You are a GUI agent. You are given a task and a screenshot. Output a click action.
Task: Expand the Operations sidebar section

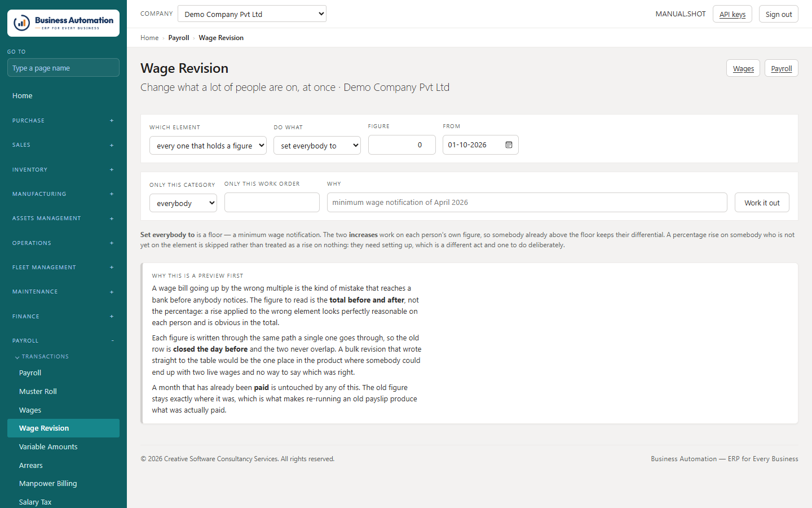(63, 243)
